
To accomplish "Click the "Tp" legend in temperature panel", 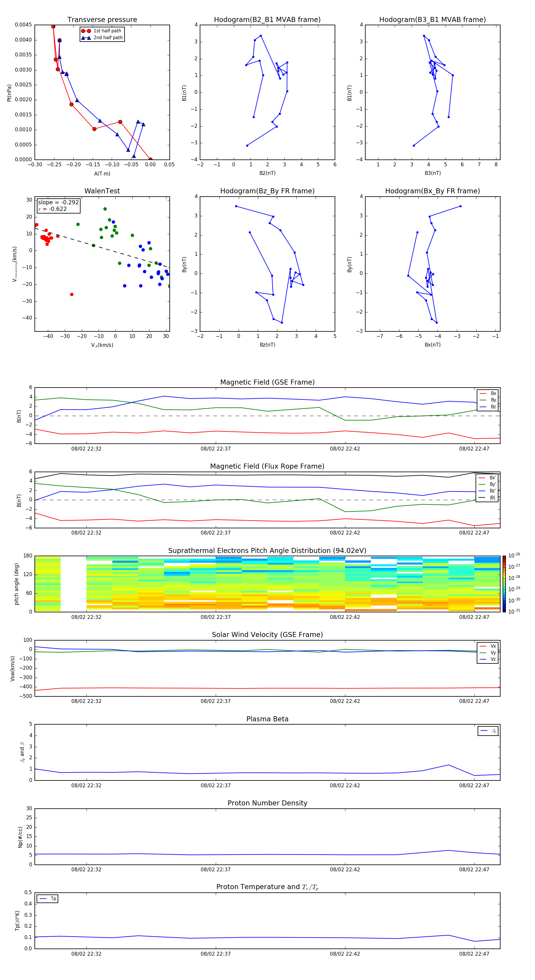I will pyautogui.click(x=47, y=899).
